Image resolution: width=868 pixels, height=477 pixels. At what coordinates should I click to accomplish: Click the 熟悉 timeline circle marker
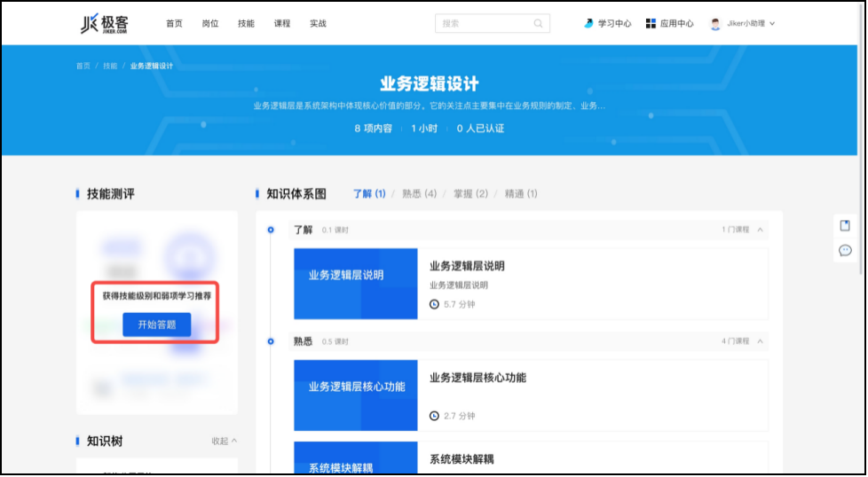271,341
